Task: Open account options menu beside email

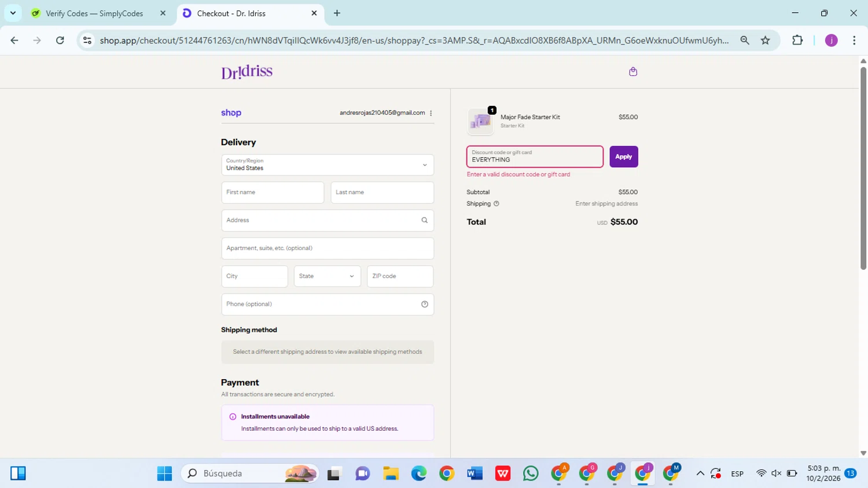Action: click(431, 113)
